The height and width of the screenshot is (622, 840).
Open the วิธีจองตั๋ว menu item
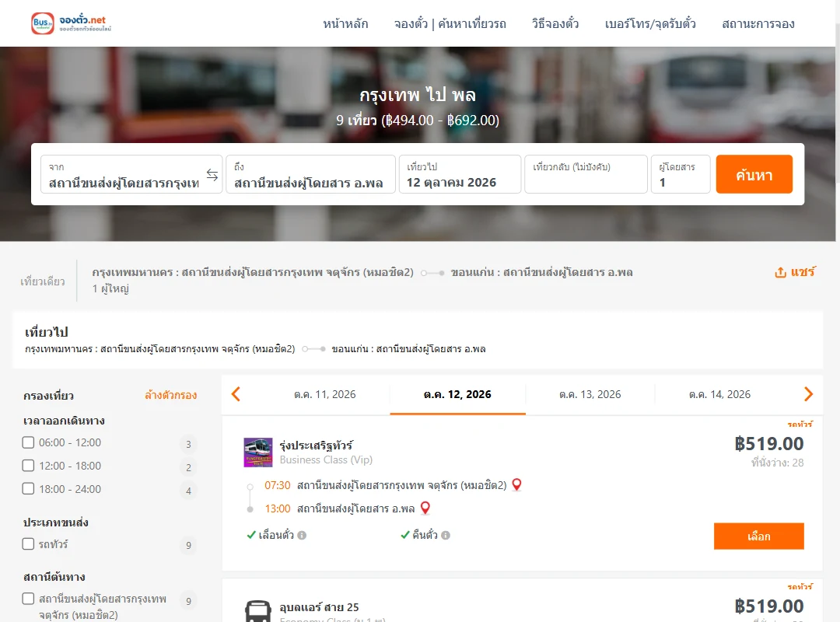click(x=555, y=23)
